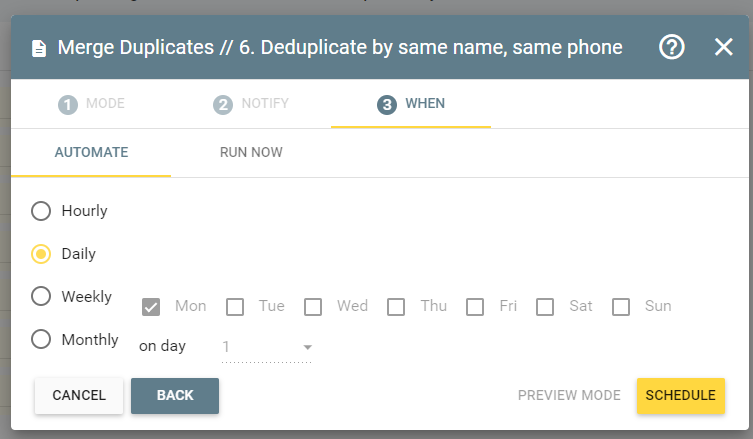Tick the Wed checkbox
753x439 pixels.
click(313, 307)
